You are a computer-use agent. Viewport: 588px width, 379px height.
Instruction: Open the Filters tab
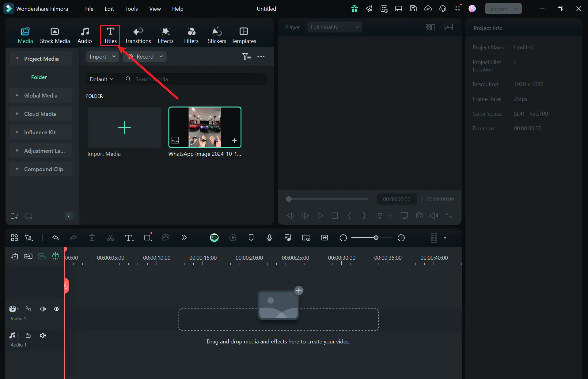[x=191, y=36]
